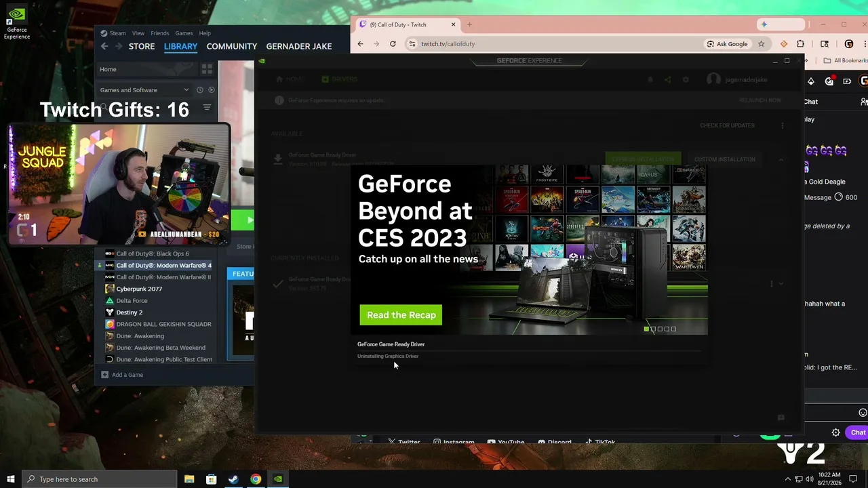
Task: Open the driver options three-dot menu
Action: [782, 125]
